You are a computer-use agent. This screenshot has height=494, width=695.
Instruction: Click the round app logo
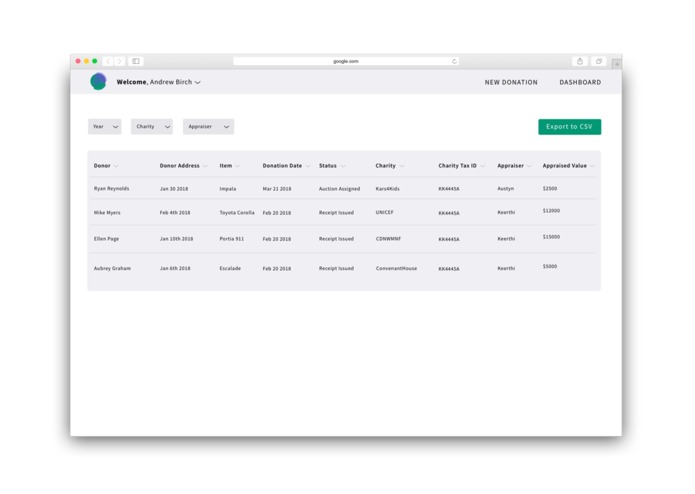pos(98,82)
